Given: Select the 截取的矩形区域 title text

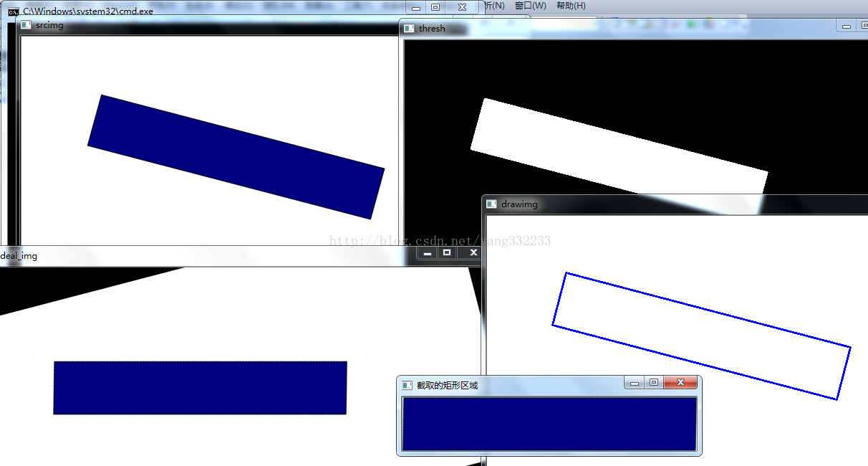Looking at the screenshot, I should [x=448, y=386].
